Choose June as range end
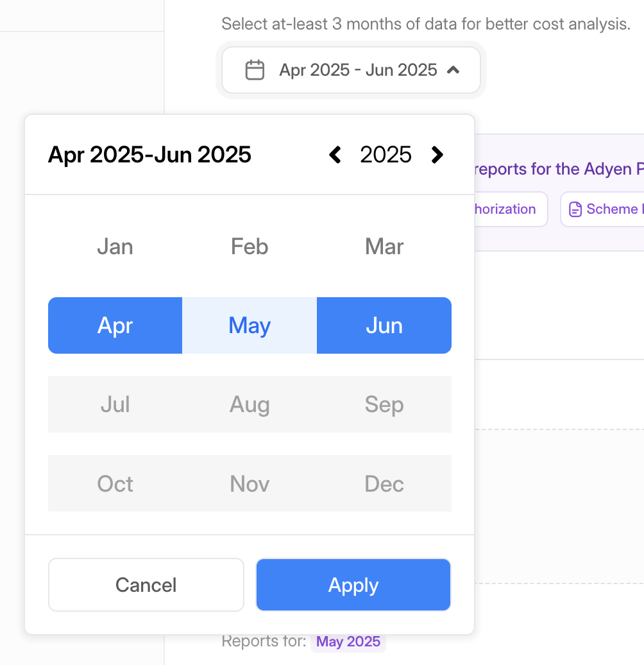The height and width of the screenshot is (665, 644). coord(384,325)
